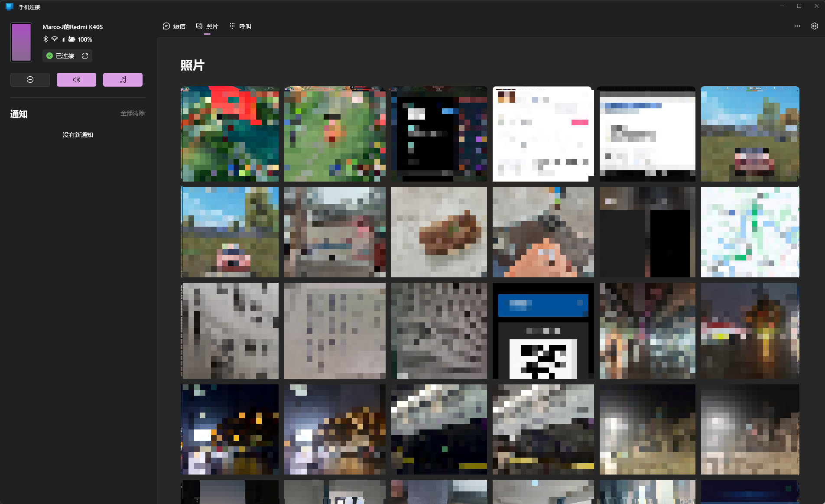Click the 已连接 connected status indicator
This screenshot has width=825, height=504.
pos(60,56)
